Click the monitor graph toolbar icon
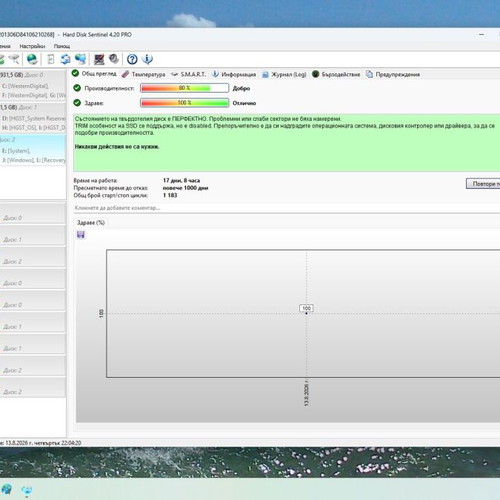Viewport: 500px width, 500px height. click(x=99, y=59)
